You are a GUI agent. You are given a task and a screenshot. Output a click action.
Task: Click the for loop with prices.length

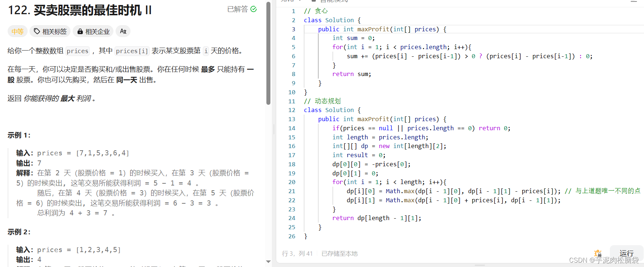tap(402, 47)
